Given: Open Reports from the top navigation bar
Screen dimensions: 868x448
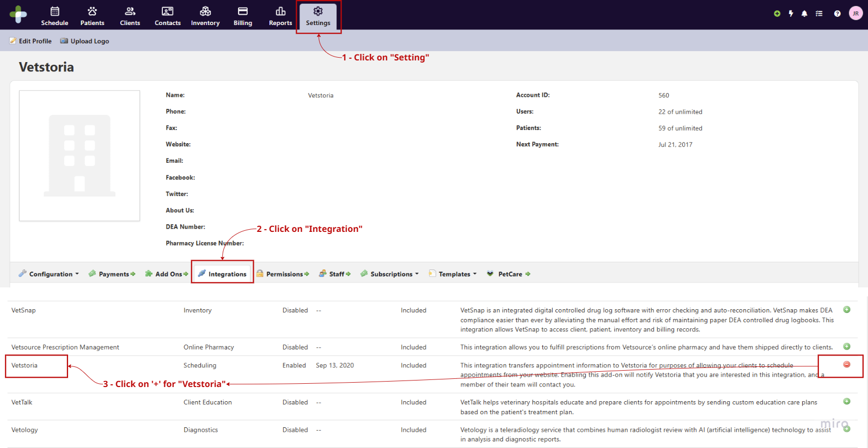Looking at the screenshot, I should pos(280,16).
